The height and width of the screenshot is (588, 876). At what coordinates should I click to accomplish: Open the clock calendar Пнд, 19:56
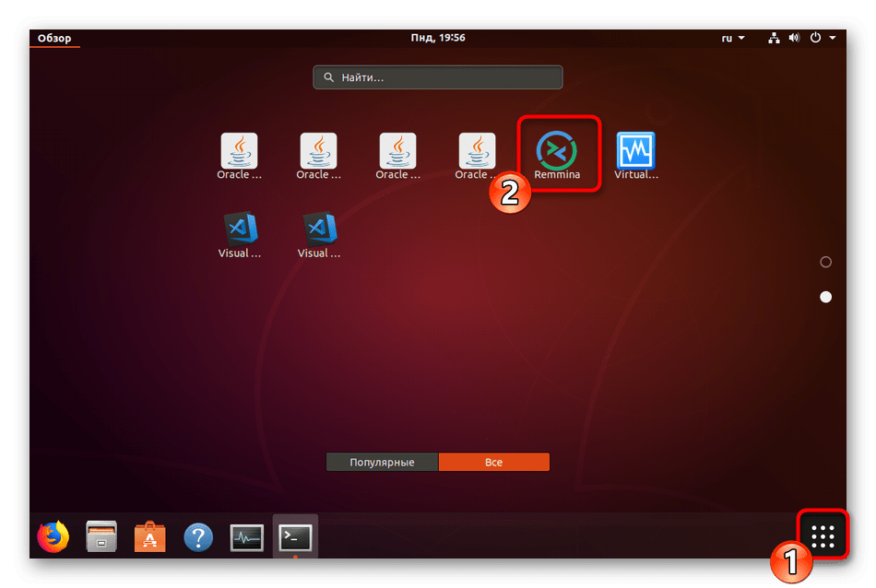[437, 38]
